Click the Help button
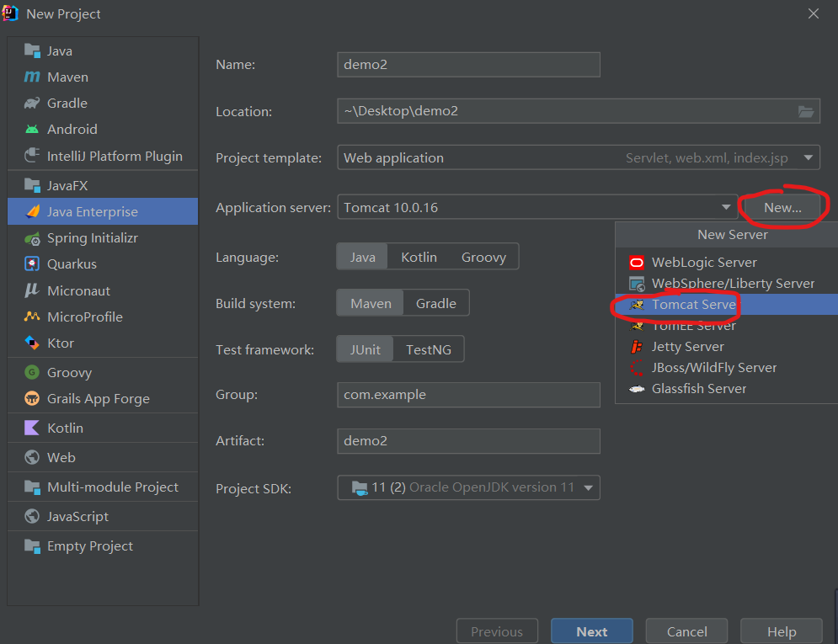This screenshot has width=838, height=644. tap(781, 631)
